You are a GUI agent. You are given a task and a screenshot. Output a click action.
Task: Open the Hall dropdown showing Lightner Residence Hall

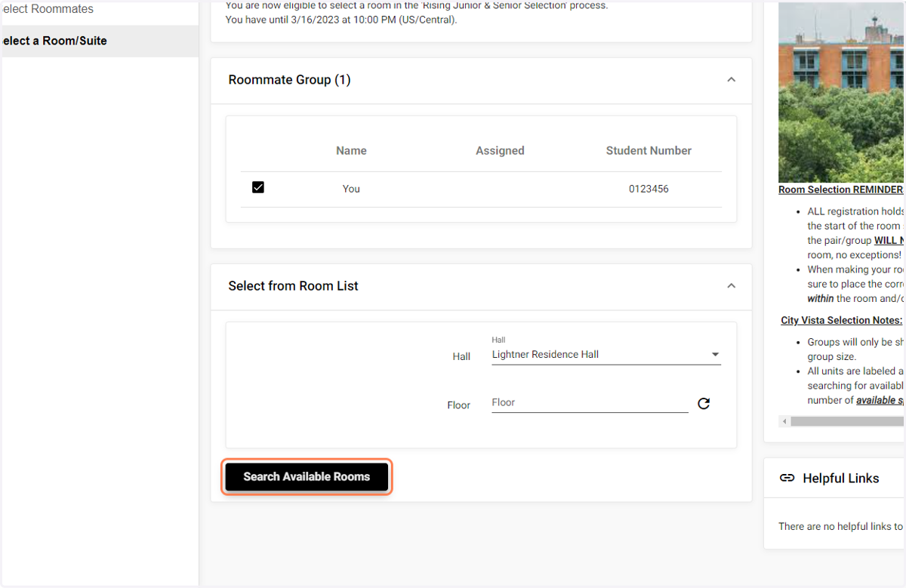pos(606,355)
